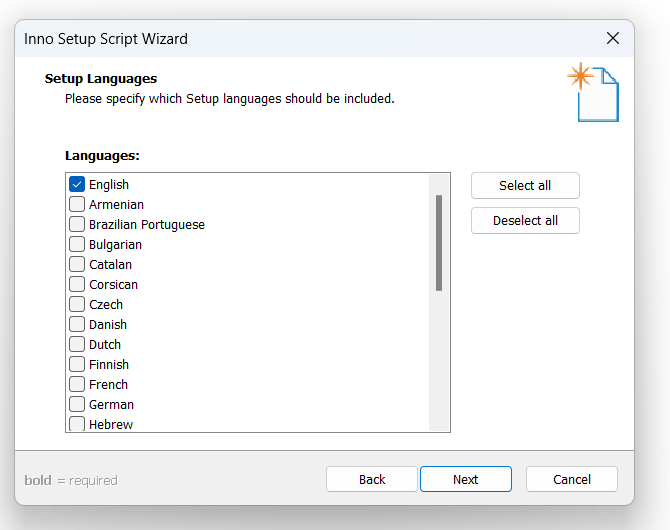
Task: Uncheck the English language checkbox
Action: (x=77, y=185)
